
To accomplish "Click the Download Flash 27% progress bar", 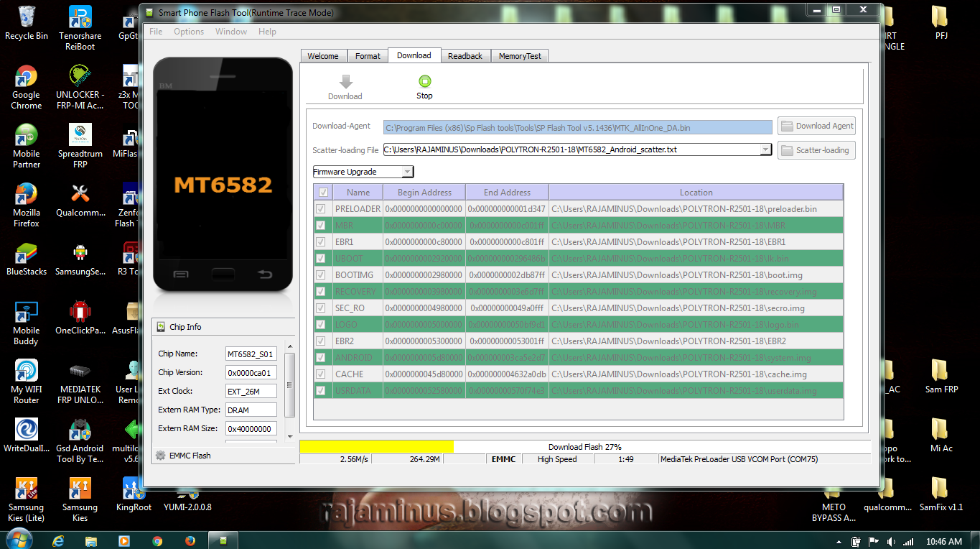I will click(x=584, y=447).
